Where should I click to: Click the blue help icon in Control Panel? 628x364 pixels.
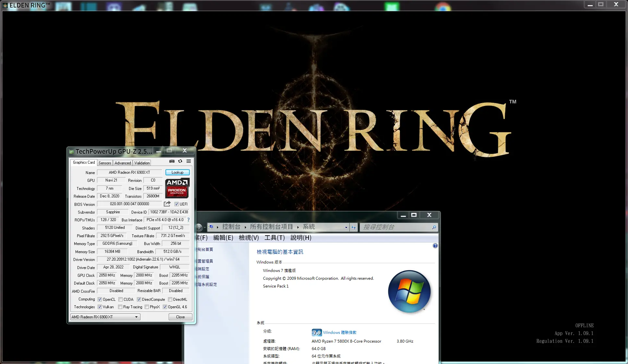pos(435,246)
